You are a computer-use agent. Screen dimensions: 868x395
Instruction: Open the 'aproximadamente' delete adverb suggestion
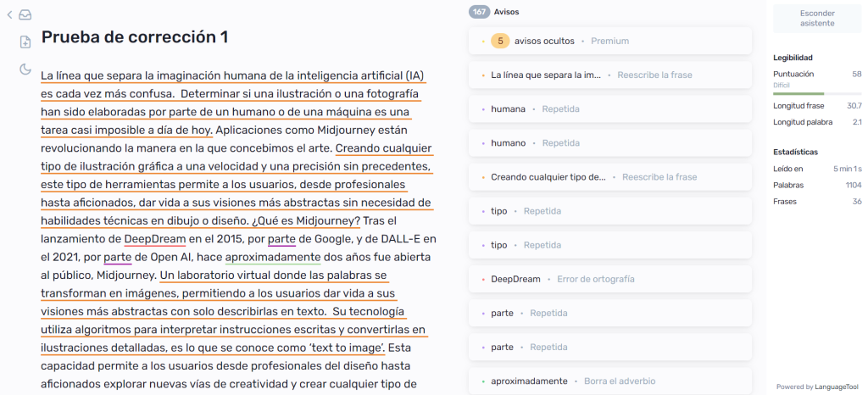(609, 381)
